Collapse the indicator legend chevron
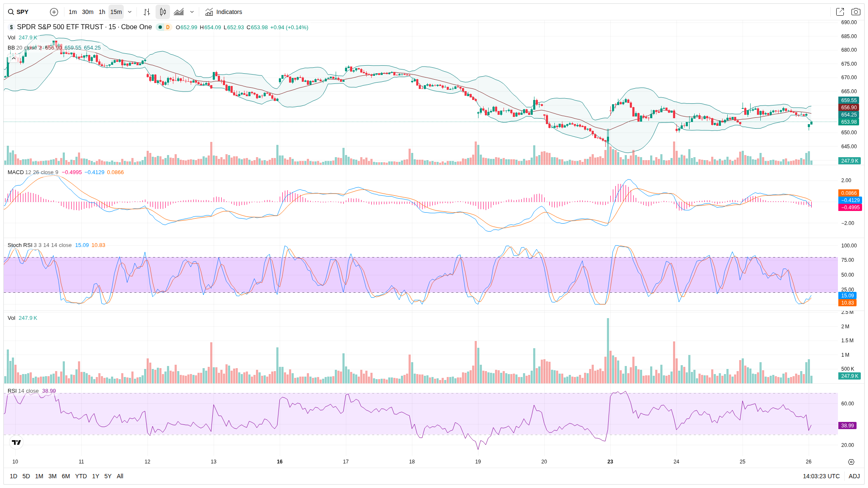The height and width of the screenshot is (488, 868). (x=14, y=58)
